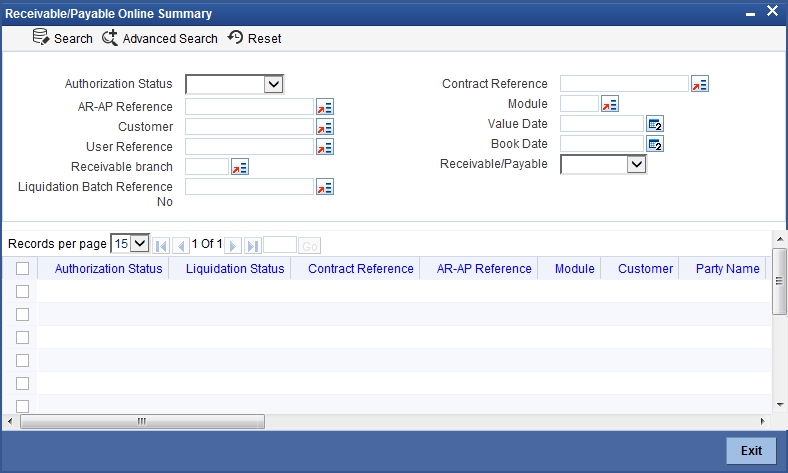788x473 pixels.
Task: Sort by Contract Reference column header
Action: [x=361, y=269]
